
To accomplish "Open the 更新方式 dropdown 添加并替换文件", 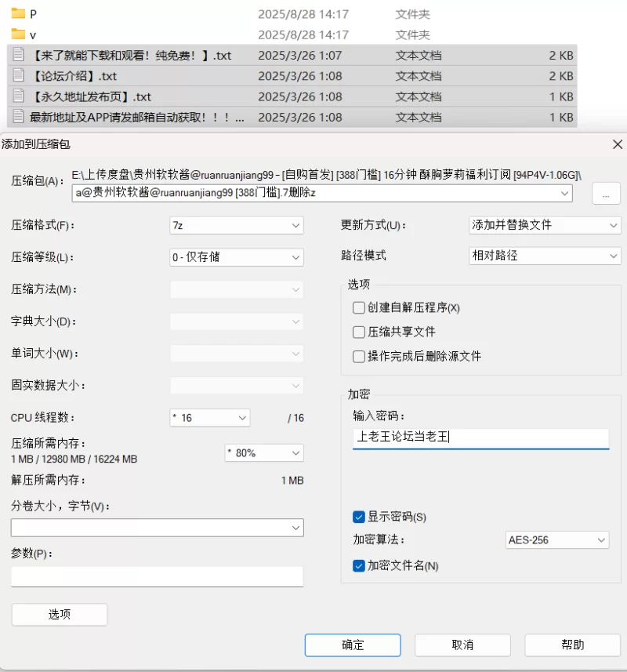I will click(545, 225).
